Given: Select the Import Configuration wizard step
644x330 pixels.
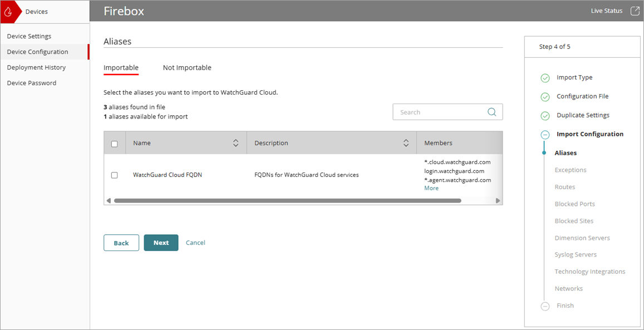Looking at the screenshot, I should click(590, 134).
